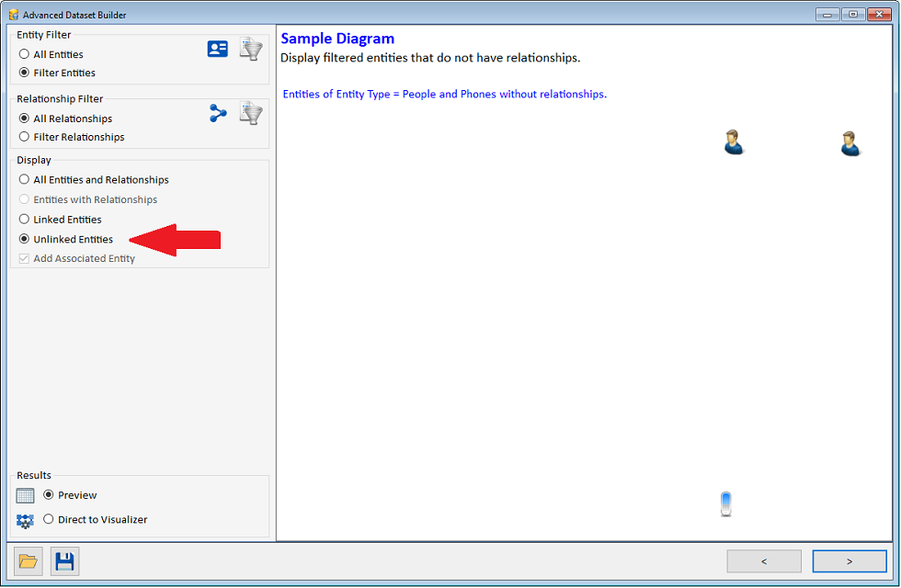Click the Visualizer gears icon in Results
Viewport: 901px width, 588px height.
coord(24,518)
